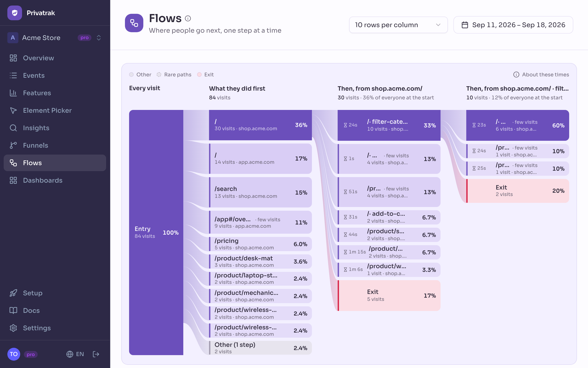588x368 pixels.
Task: Click the Features bar chart icon
Action: 13,93
